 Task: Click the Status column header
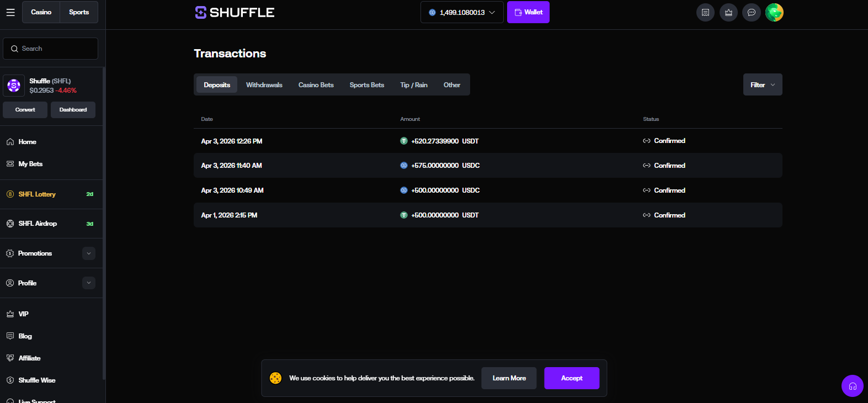(651, 119)
